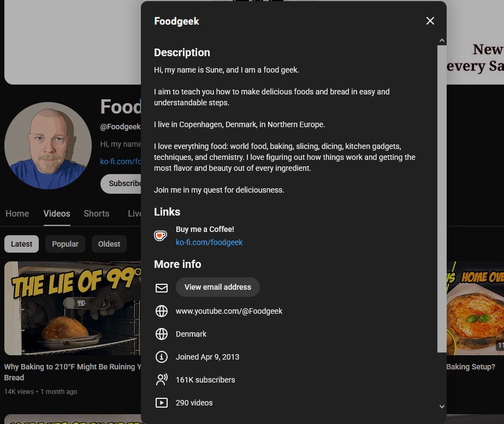The image size is (504, 424).
Task: Click the I live in Copenhagen sentence
Action: (x=239, y=124)
